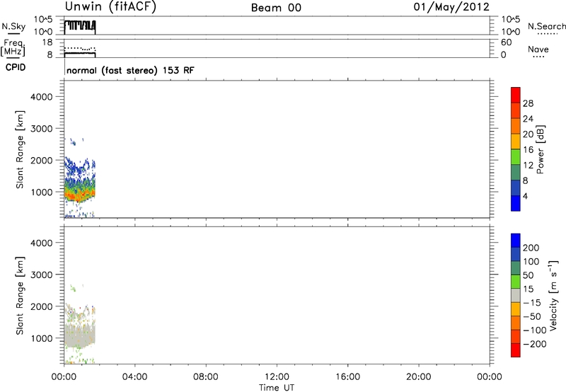Click the '16:00' time axis tick label
566x392 pixels.
(347, 377)
